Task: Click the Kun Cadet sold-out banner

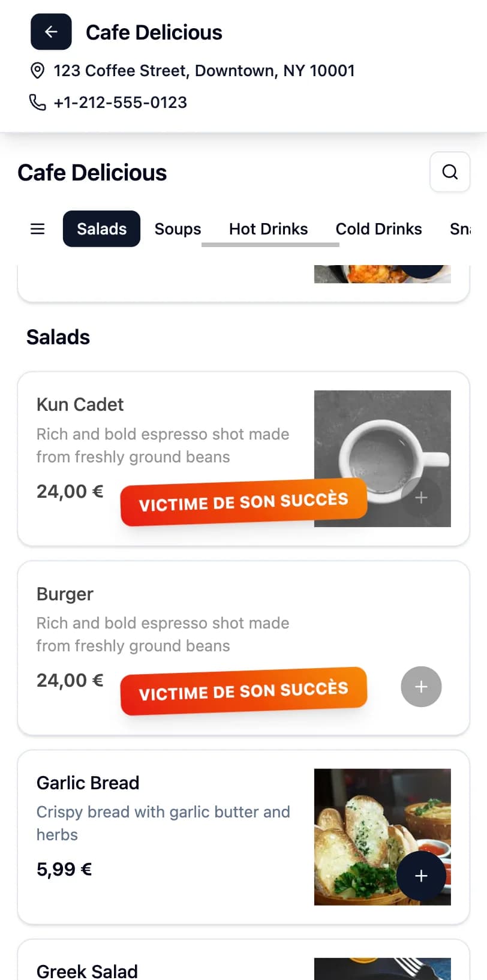Action: tap(243, 502)
